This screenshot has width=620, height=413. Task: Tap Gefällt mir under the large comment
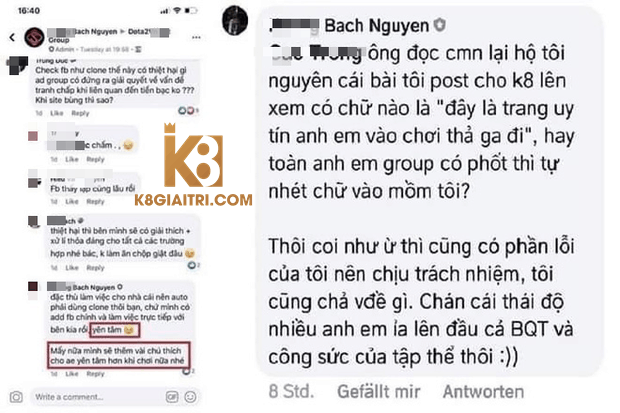(378, 392)
